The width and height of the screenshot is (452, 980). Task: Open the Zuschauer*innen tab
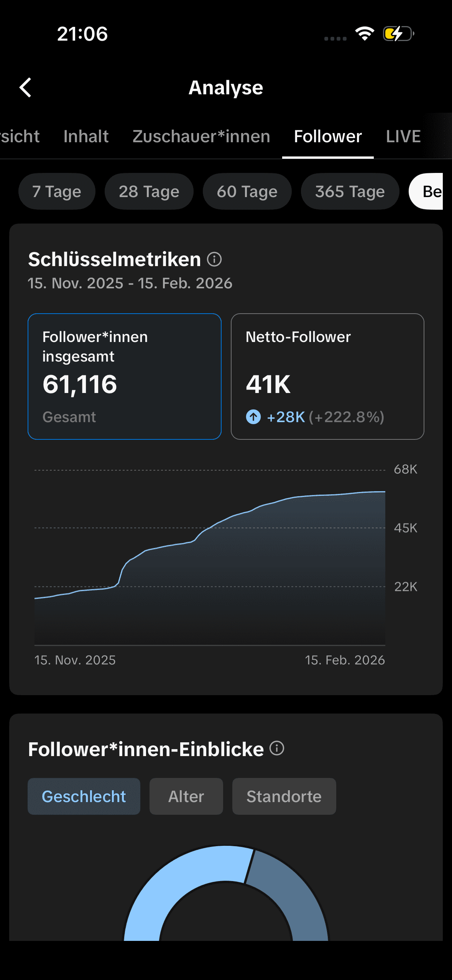201,136
